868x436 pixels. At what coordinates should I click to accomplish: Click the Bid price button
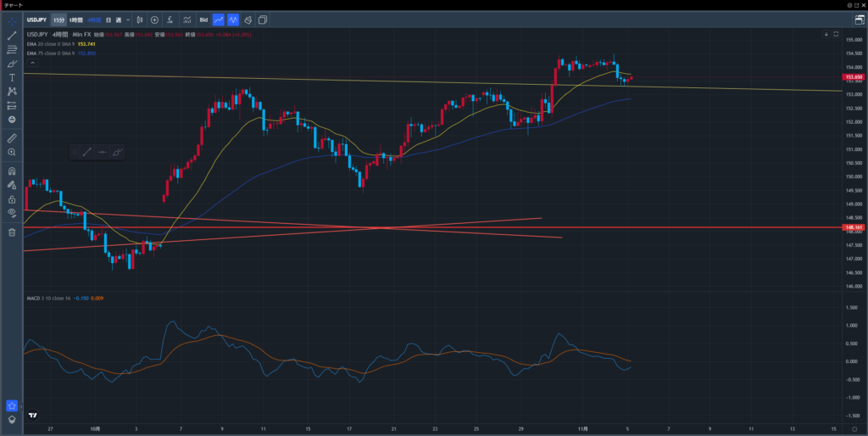click(203, 19)
